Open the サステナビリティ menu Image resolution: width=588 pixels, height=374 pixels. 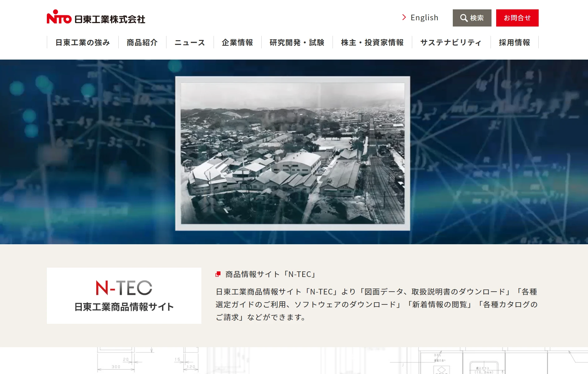point(451,42)
